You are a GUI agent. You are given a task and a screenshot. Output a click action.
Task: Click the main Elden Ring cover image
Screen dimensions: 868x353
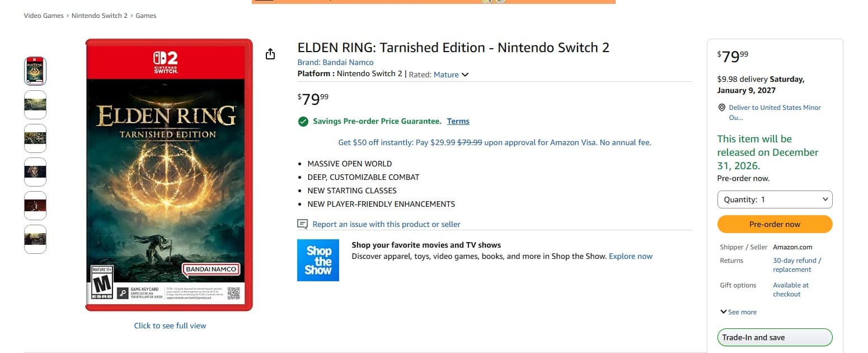169,175
